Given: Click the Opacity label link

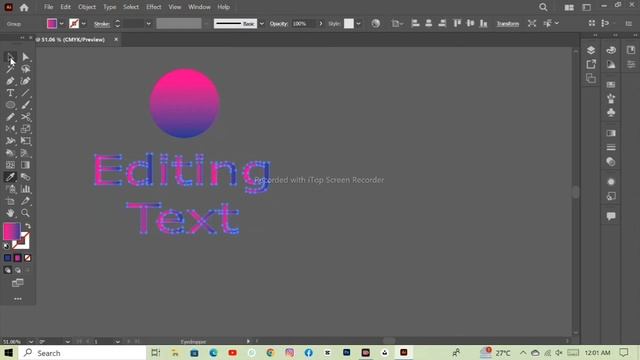Looking at the screenshot, I should [x=279, y=24].
